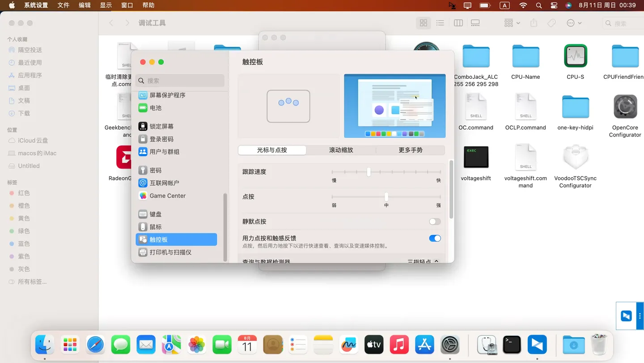
Task: Open the 键盘 settings in the sidebar
Action: pos(156,214)
